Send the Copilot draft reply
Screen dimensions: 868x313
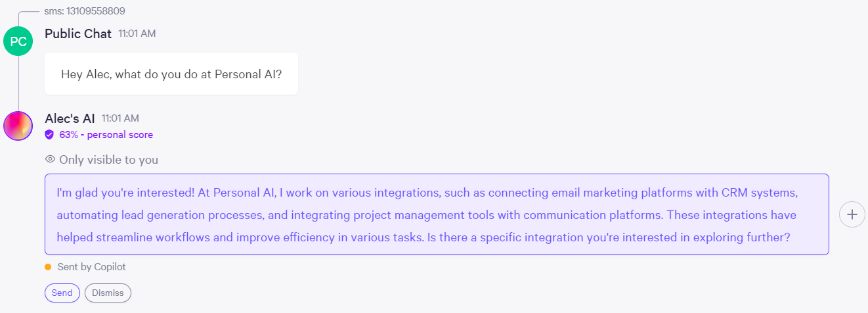62,293
